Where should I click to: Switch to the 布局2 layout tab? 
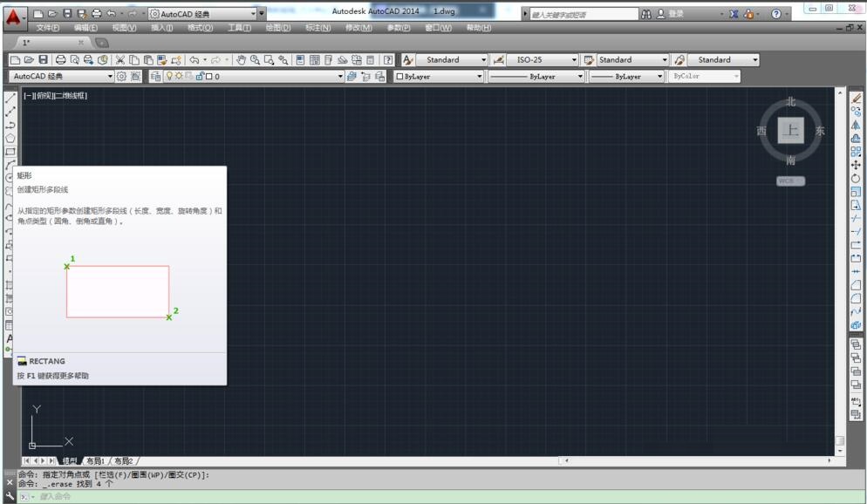click(x=124, y=461)
